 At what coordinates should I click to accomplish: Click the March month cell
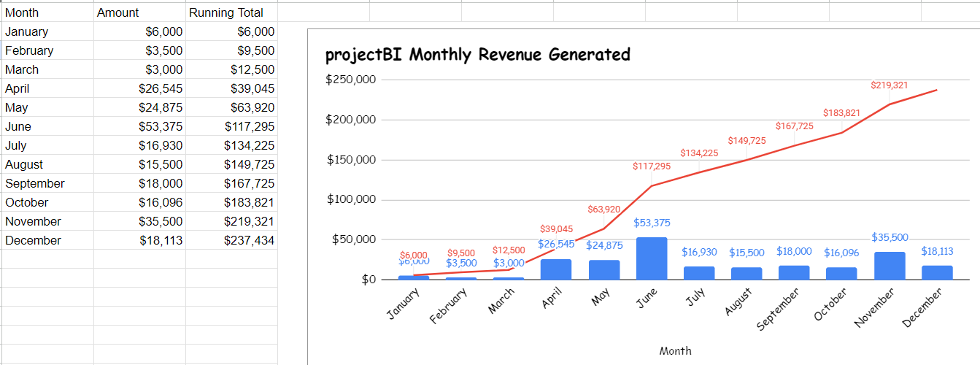(47, 69)
